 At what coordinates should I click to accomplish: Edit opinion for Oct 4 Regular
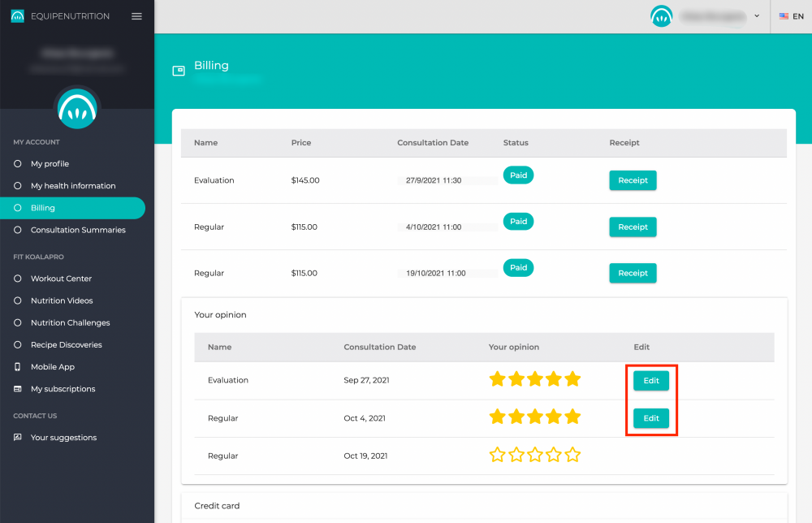[x=651, y=418]
